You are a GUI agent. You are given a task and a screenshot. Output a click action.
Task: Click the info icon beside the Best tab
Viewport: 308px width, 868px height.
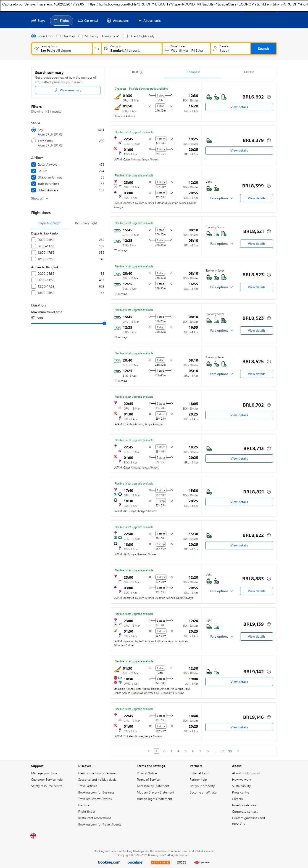tap(142, 72)
